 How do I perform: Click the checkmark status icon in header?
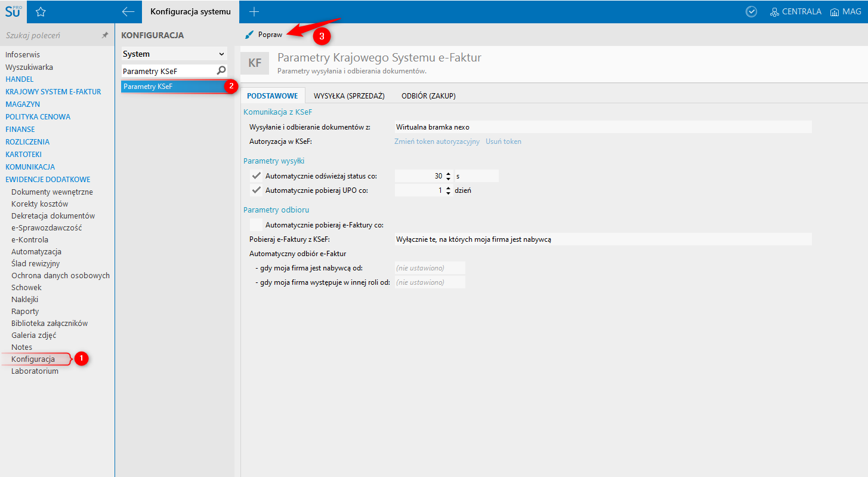click(752, 11)
